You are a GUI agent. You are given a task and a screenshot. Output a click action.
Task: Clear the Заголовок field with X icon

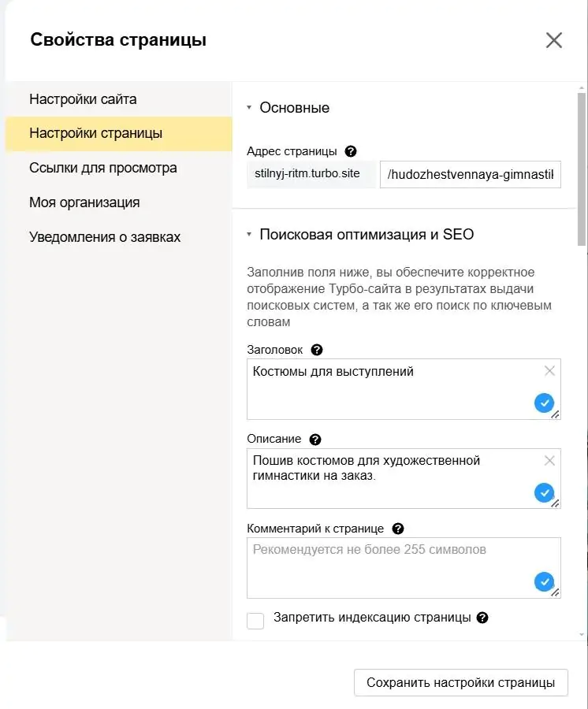[549, 371]
